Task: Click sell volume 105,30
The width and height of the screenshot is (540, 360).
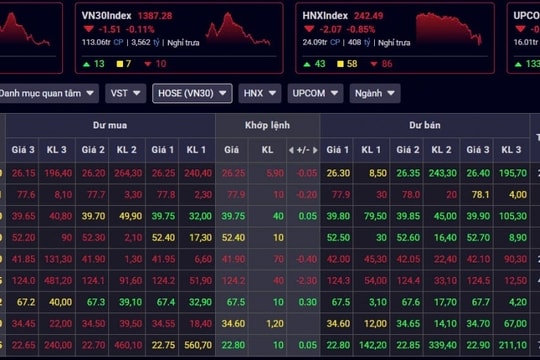Action: tap(513, 216)
